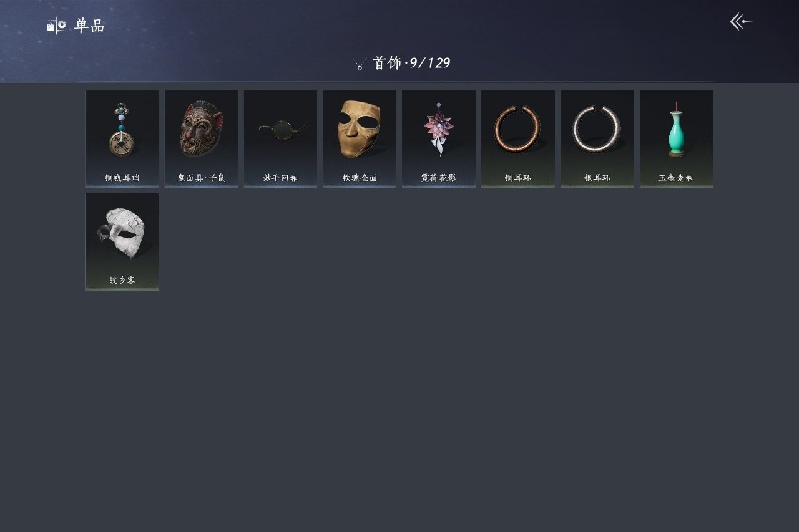Choose the 玉壶先春 item card
The image size is (799, 532).
676,138
